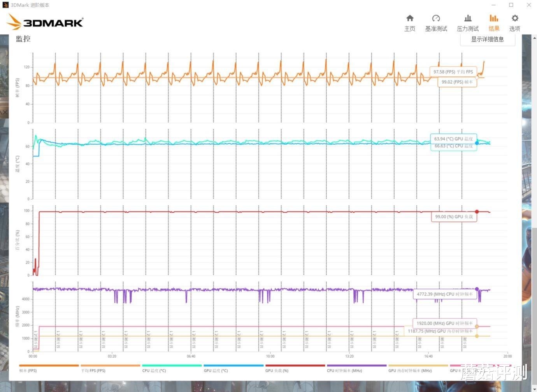Go to the 主页 home page
Image resolution: width=537 pixels, height=392 pixels.
(410, 23)
